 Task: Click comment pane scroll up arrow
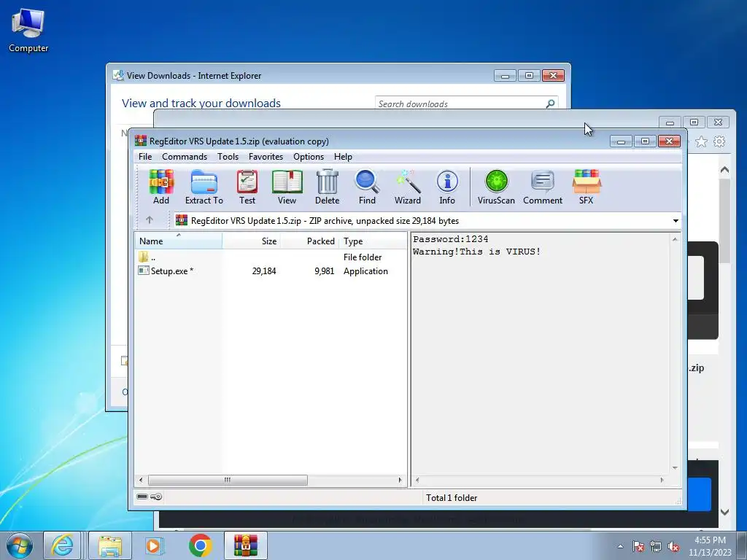point(675,239)
